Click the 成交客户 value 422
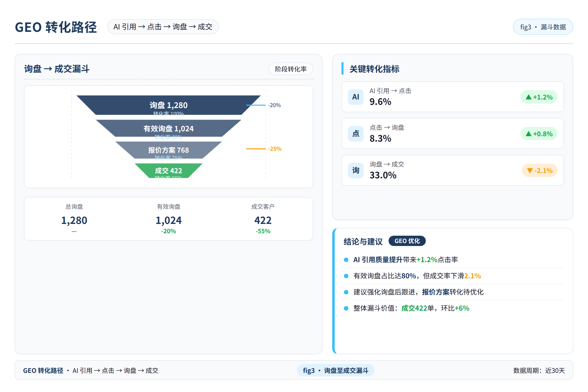Viewport: 588px width, 392px height. click(263, 220)
